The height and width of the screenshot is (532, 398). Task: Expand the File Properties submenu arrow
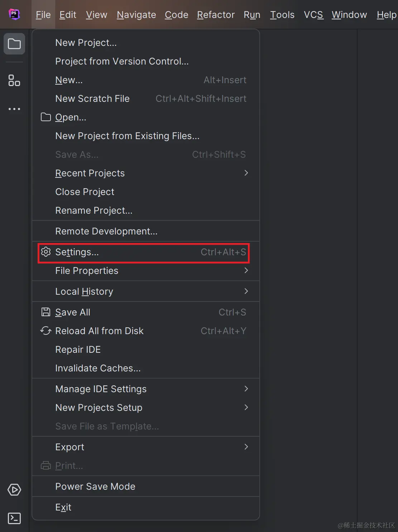[x=246, y=271]
